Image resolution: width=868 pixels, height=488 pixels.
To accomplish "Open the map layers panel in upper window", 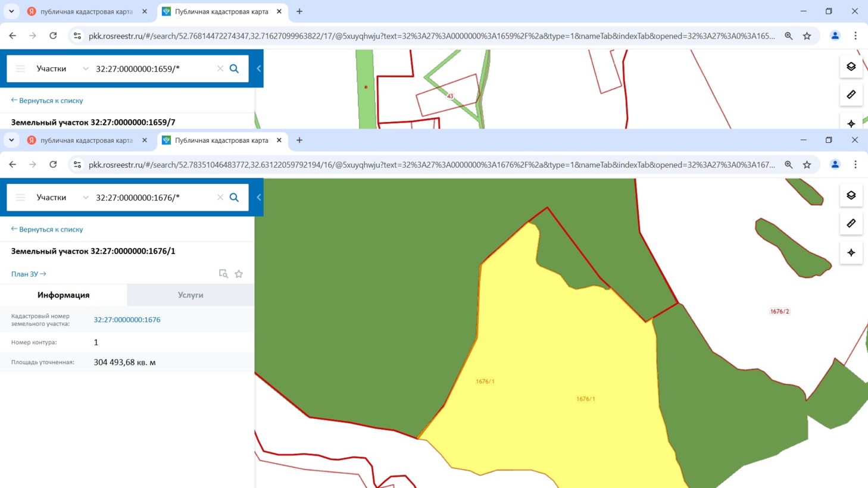I will [851, 67].
